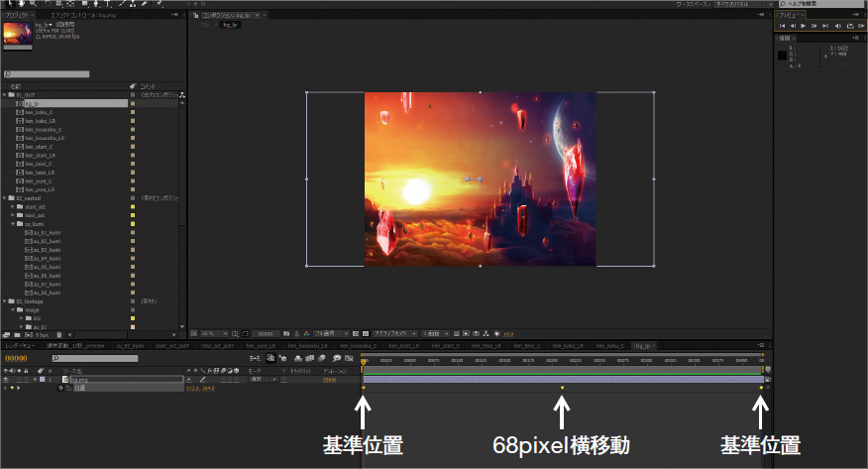Open the zu_07_kumi timeline tab

131,345
